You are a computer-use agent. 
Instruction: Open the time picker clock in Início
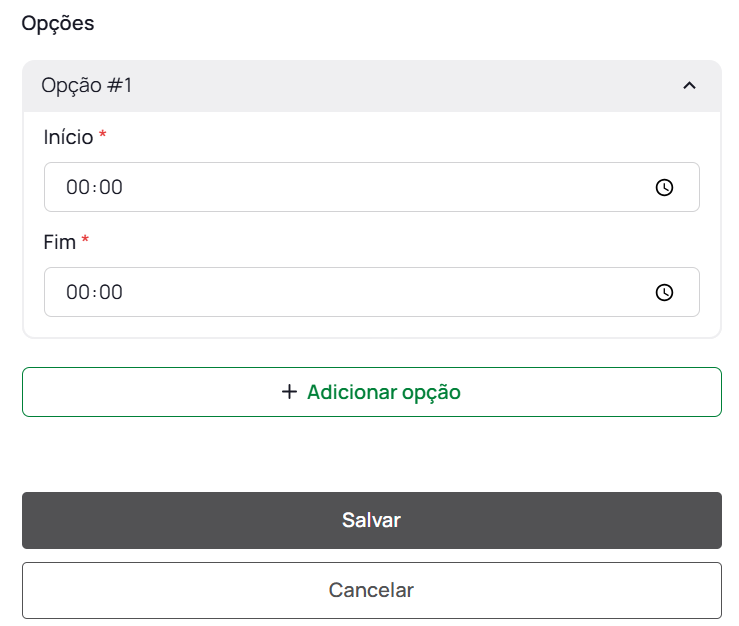click(x=664, y=188)
